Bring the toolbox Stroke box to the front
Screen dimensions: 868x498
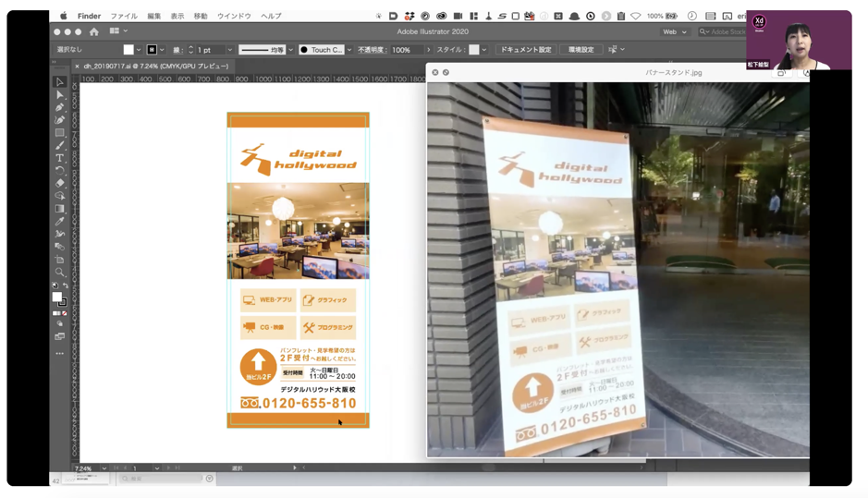(x=63, y=302)
